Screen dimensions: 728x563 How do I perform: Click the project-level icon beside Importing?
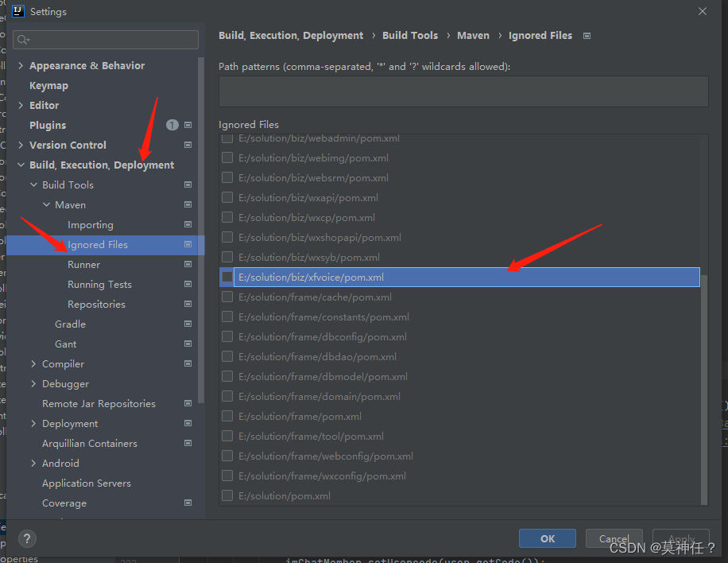tap(188, 224)
